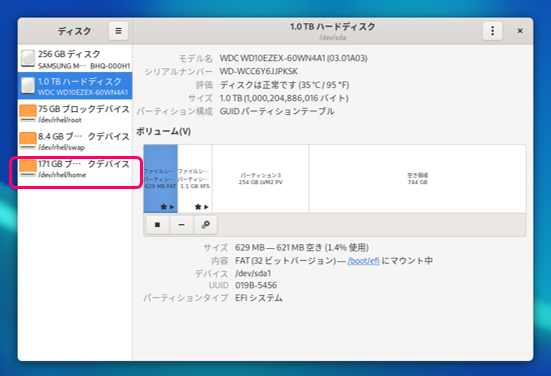
Task: Click the orange icon for /dev/rhel/swap
Action: pos(28,141)
